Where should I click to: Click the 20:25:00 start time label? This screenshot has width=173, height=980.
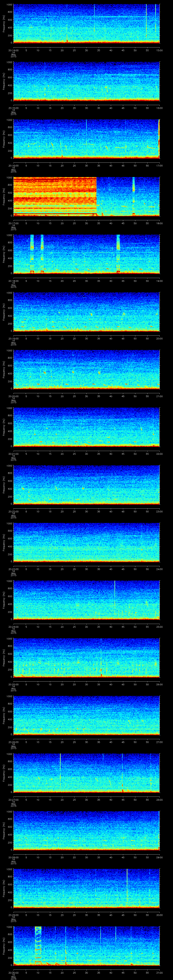point(13,684)
